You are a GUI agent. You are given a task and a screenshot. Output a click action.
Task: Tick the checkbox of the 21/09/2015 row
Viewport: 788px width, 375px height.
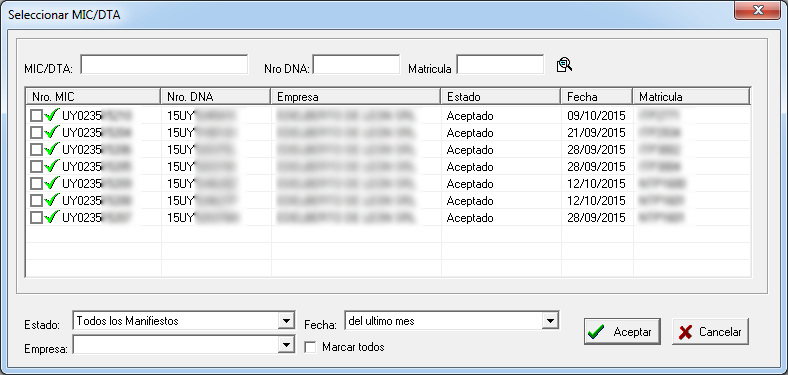(x=36, y=133)
